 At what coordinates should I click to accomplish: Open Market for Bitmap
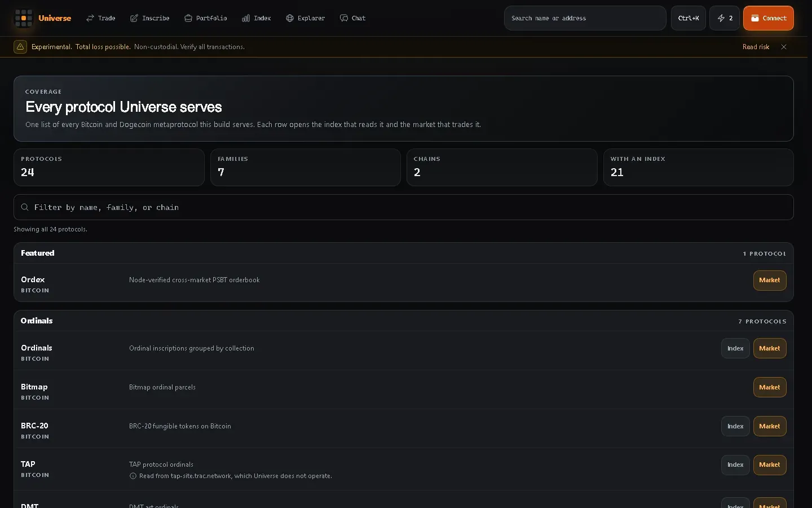(x=770, y=387)
